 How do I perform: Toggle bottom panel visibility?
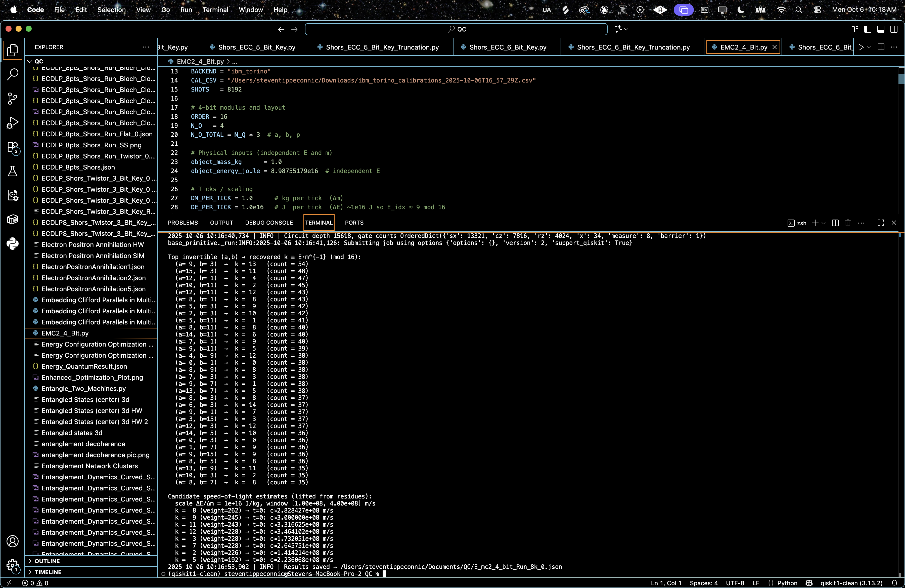881,29
